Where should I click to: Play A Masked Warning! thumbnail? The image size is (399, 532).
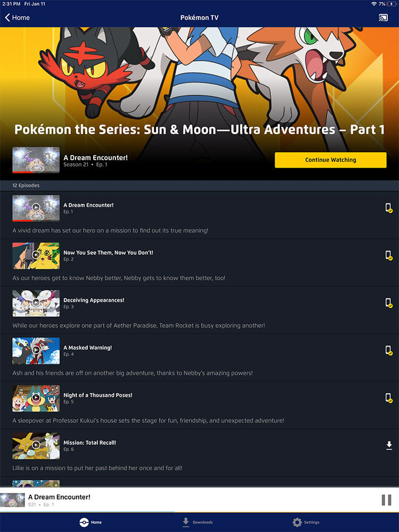[x=36, y=351]
